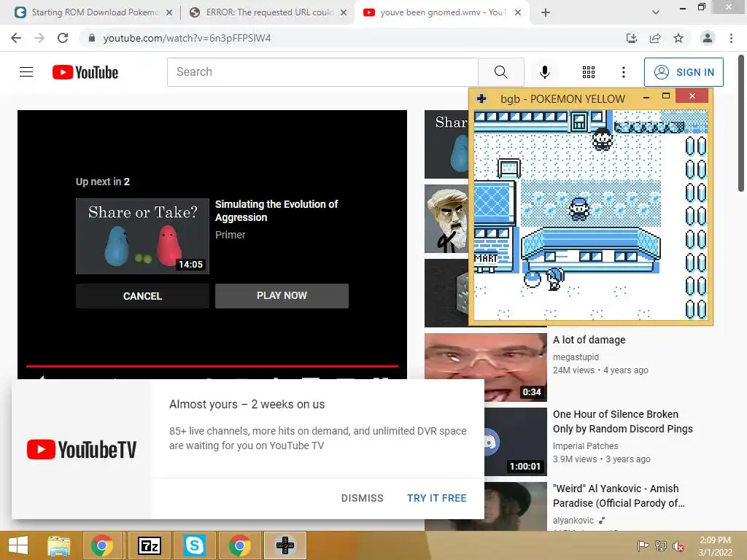Go back using browser back arrow
The image size is (747, 560).
[16, 38]
